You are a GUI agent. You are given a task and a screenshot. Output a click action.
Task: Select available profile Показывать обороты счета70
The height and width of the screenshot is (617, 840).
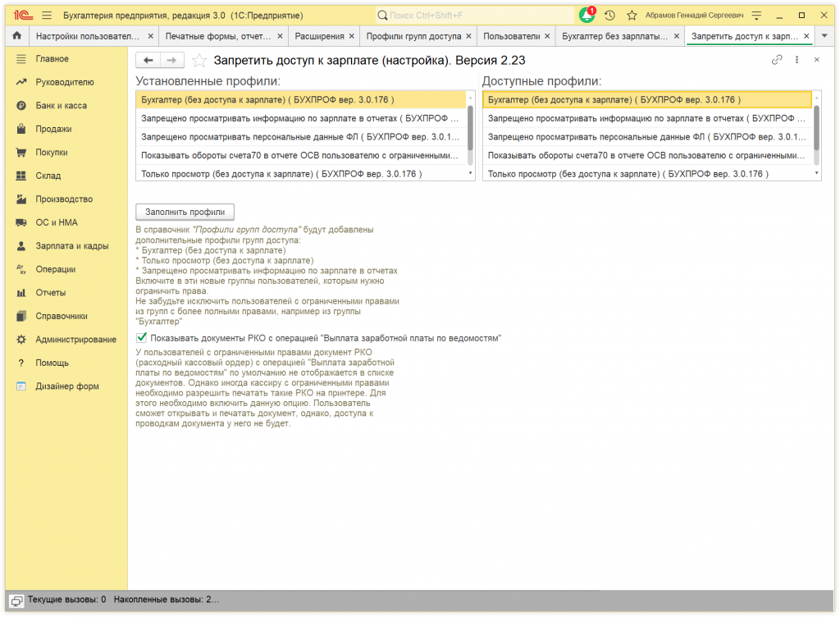[x=648, y=155]
